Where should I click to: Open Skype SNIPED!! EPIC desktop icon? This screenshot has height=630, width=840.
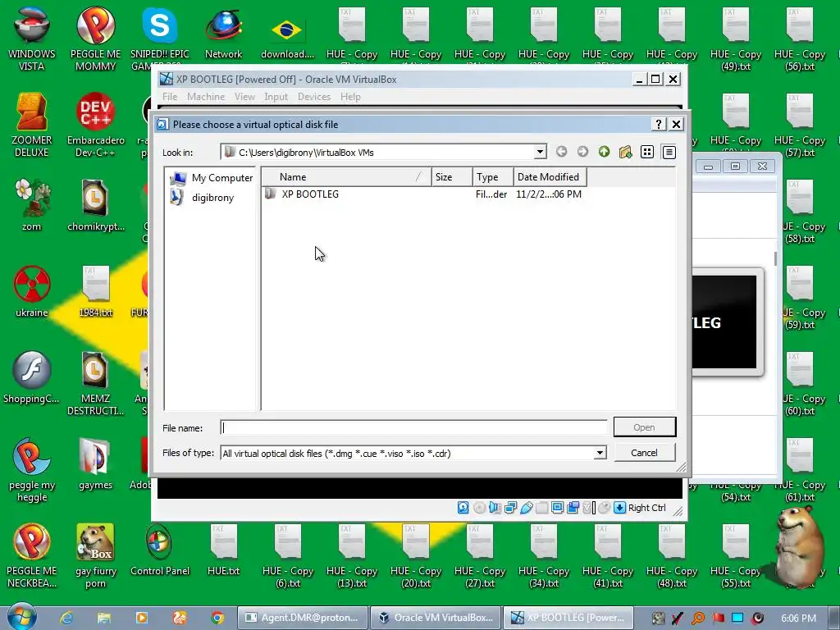pyautogui.click(x=160, y=38)
